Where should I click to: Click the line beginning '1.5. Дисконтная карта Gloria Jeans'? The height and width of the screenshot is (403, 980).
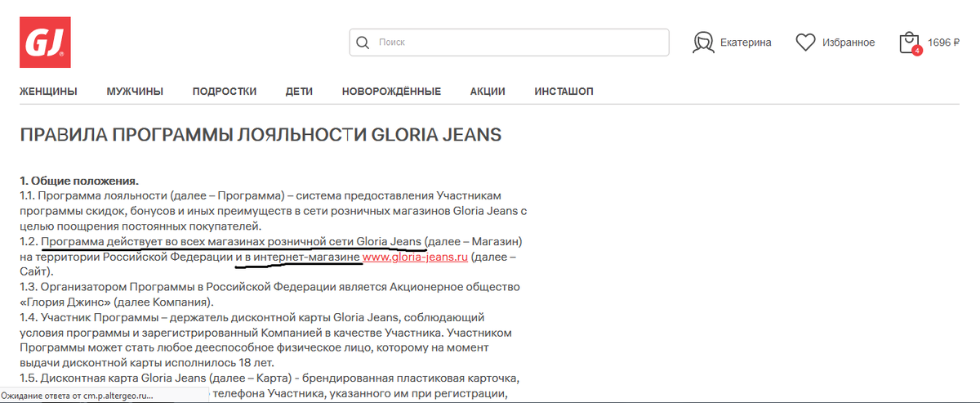pyautogui.click(x=269, y=379)
